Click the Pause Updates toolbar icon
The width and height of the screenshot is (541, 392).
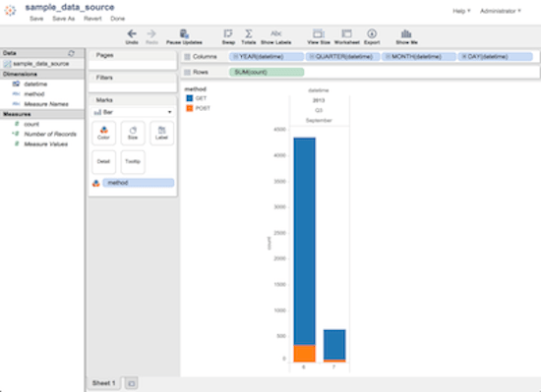[x=184, y=33]
